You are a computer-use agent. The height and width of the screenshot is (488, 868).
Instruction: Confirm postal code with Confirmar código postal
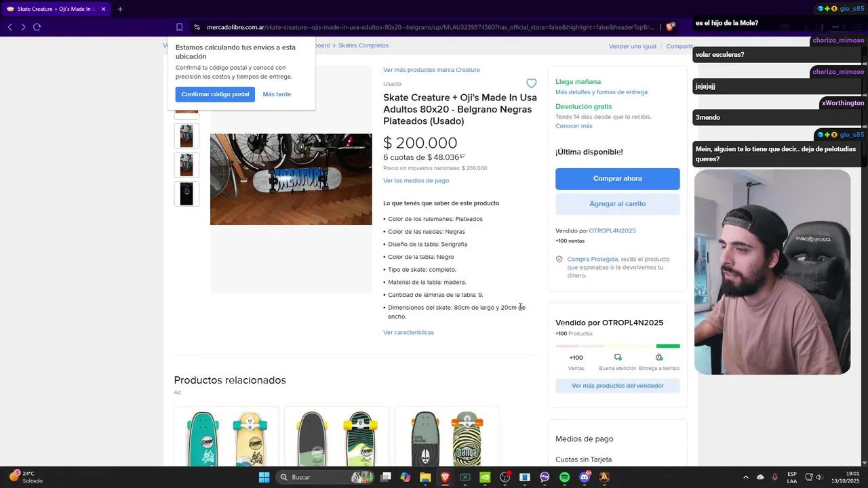pyautogui.click(x=215, y=94)
